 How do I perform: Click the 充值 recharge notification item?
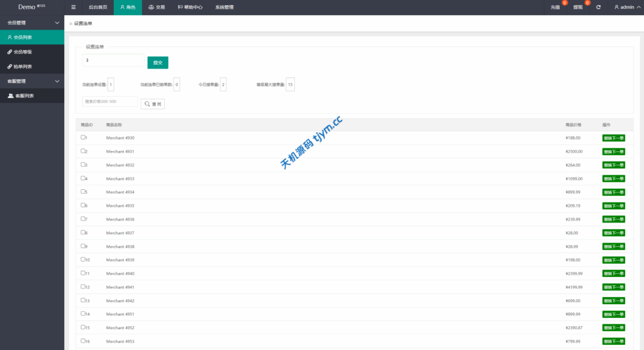click(x=555, y=8)
